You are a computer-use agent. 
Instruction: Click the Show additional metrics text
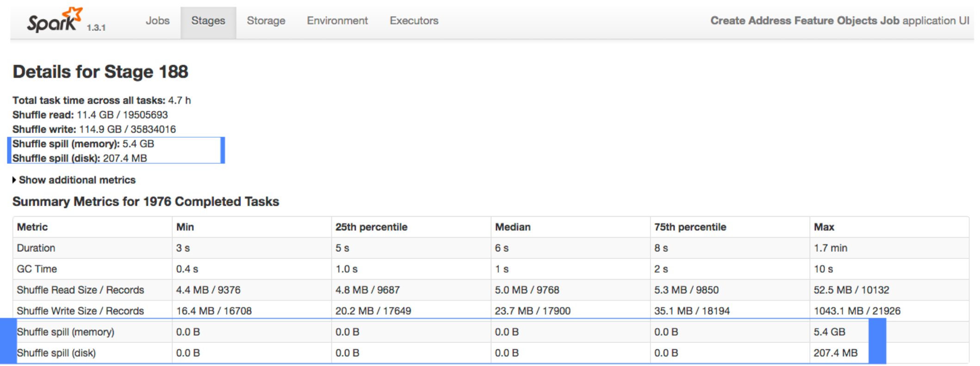77,180
